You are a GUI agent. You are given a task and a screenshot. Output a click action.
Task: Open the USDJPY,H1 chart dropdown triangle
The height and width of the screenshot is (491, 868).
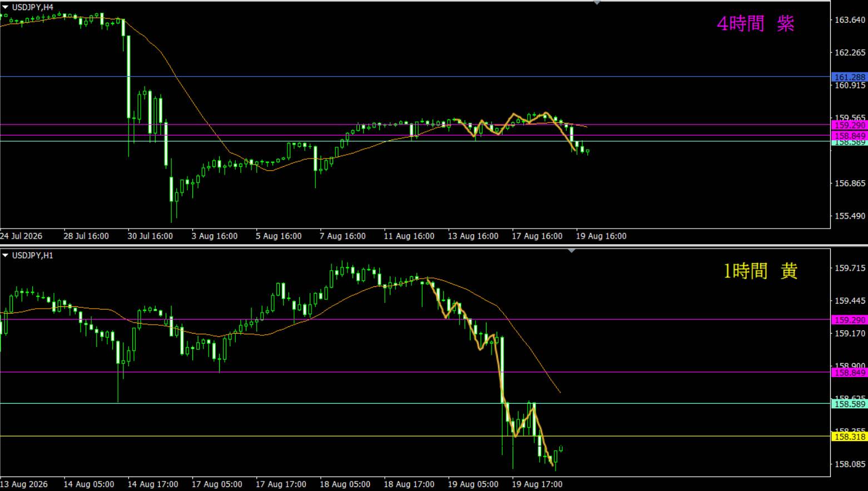pyautogui.click(x=5, y=255)
